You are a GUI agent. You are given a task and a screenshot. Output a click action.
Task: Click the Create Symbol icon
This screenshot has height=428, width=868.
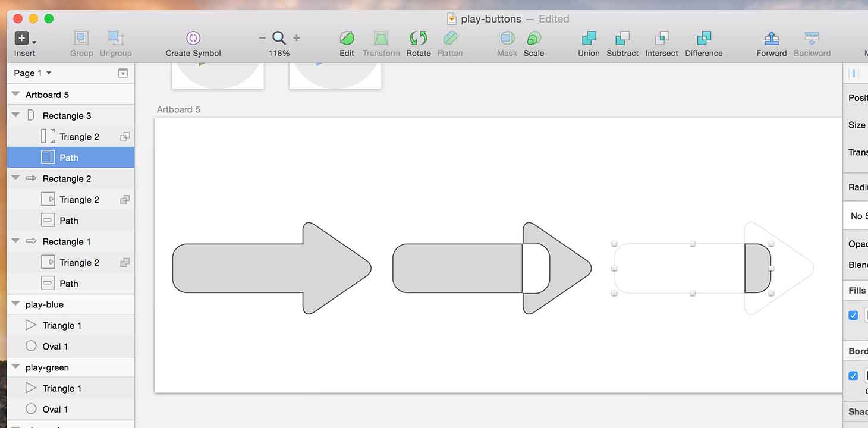click(193, 38)
